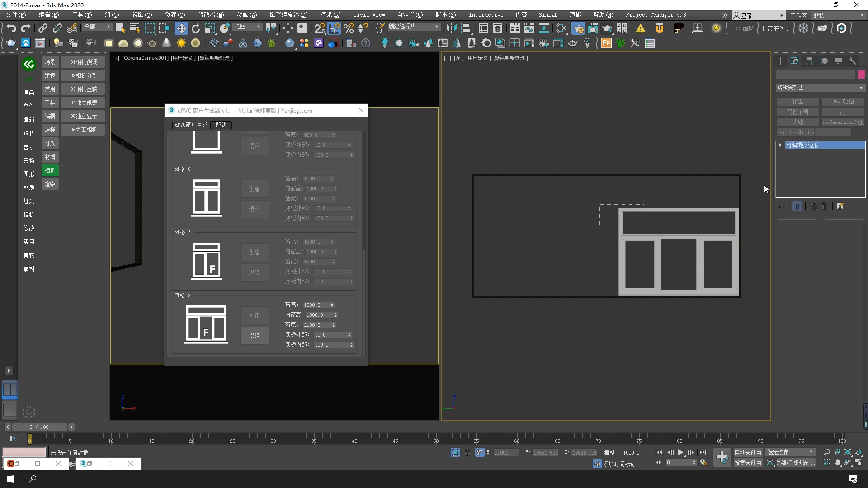Select the Move tool in main toolbar
The height and width of the screenshot is (488, 868).
pyautogui.click(x=181, y=28)
